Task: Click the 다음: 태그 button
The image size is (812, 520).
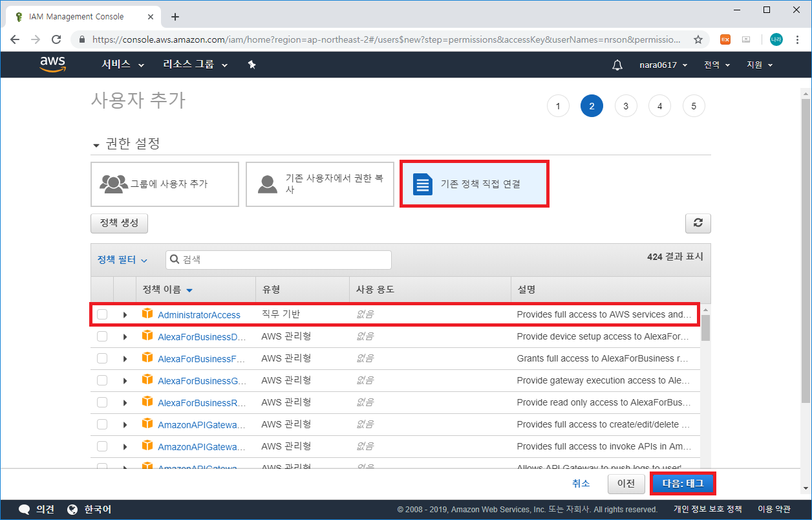Action: (x=683, y=484)
